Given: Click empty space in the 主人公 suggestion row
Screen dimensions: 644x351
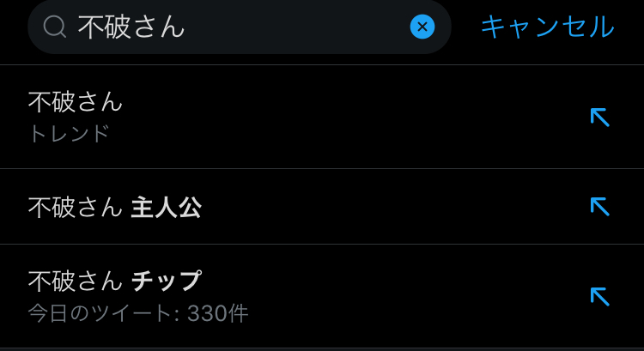Looking at the screenshot, I should coord(386,207).
